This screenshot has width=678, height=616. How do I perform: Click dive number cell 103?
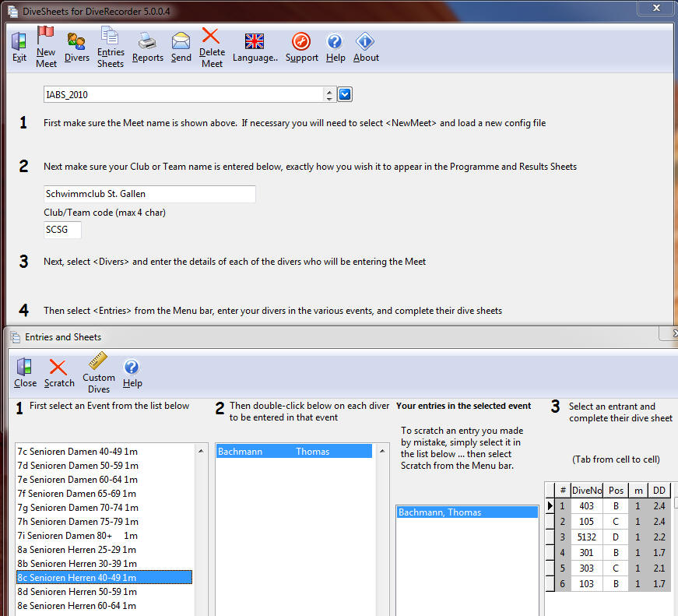tap(587, 583)
